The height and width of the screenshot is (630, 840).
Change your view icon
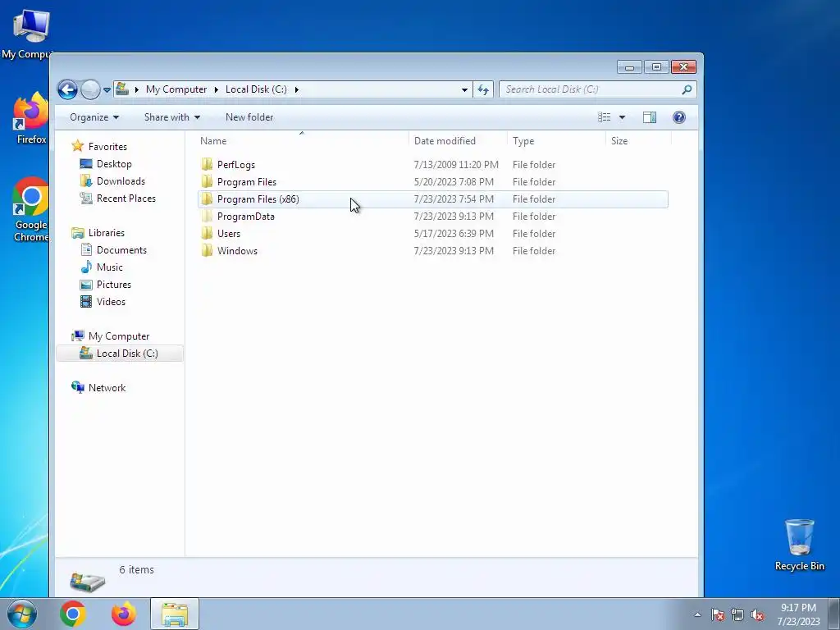tap(605, 117)
